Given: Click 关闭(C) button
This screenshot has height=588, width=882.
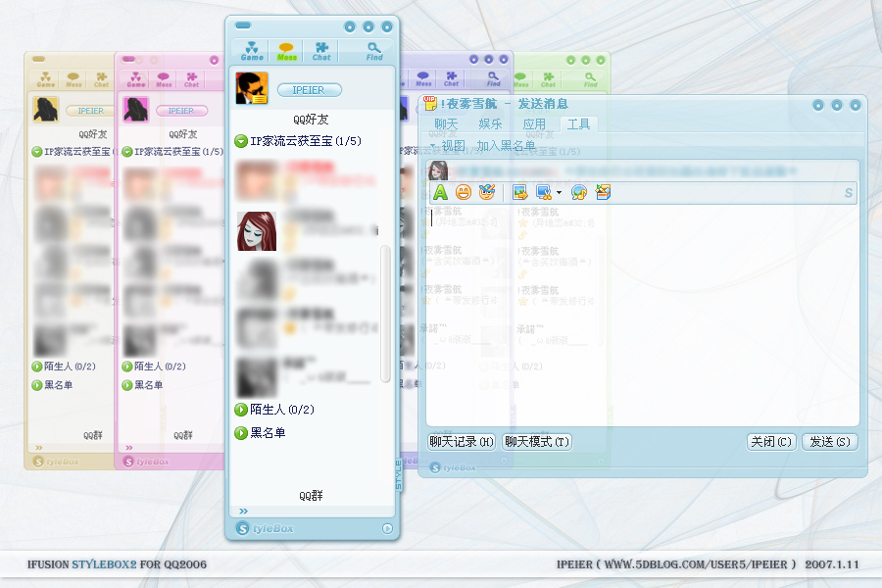Looking at the screenshot, I should click(771, 442).
